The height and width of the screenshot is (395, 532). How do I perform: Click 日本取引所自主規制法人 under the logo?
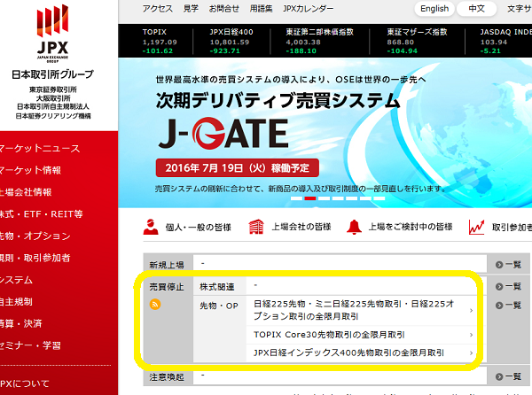coord(53,106)
